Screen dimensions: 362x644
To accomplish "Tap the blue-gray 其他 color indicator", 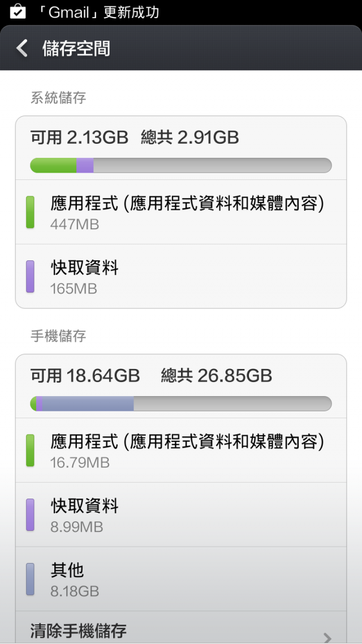I will pos(30,579).
